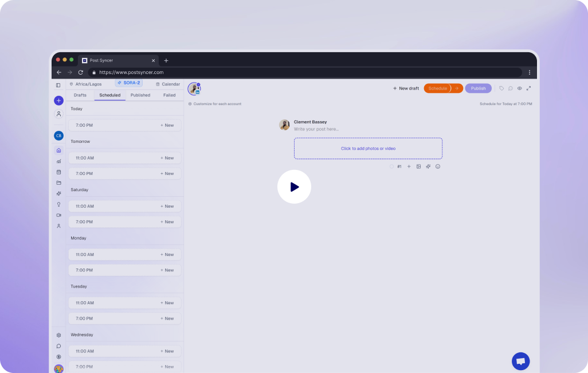Attach an image with the picture icon
This screenshot has width=588, height=373.
tap(418, 166)
